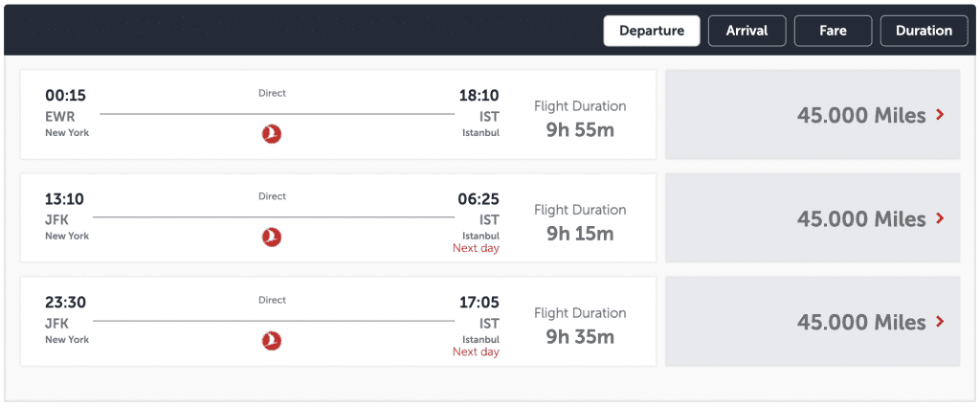Expand red chevron on 23:30 flight fare
980x408 pixels.
(x=939, y=322)
